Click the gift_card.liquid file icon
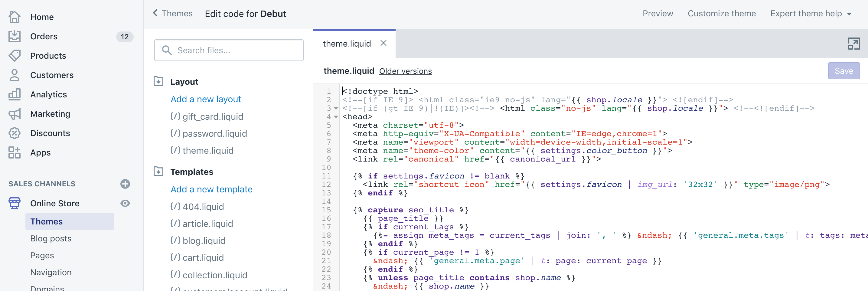This screenshot has width=868, height=291. (x=175, y=116)
